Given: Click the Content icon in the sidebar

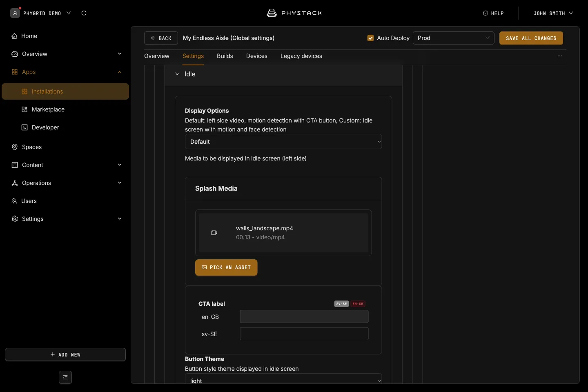Looking at the screenshot, I should [15, 165].
